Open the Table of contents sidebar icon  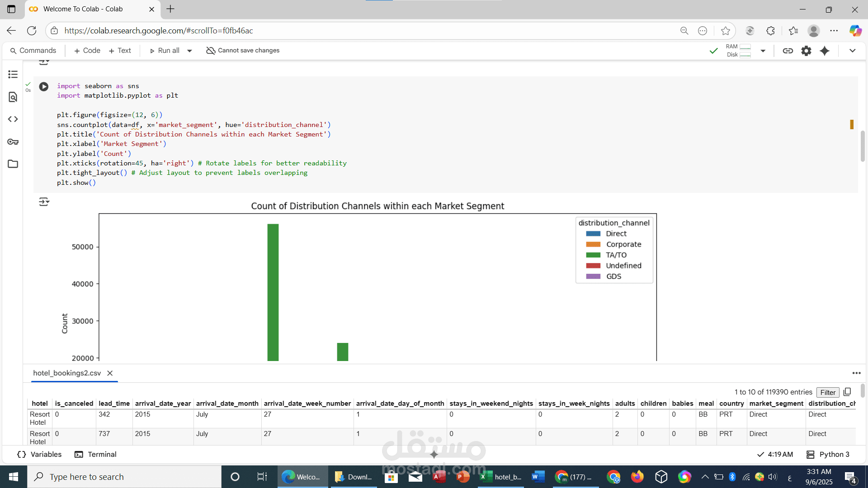click(x=13, y=75)
